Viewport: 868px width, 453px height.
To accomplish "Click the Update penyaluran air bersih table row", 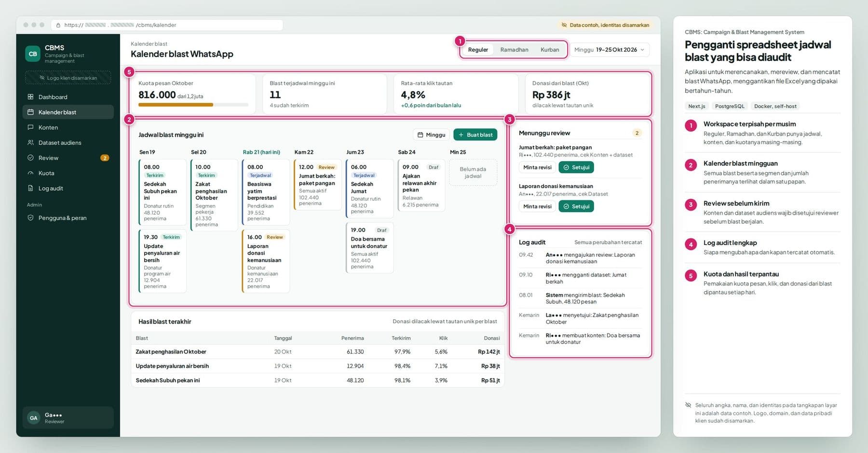I will 318,366.
